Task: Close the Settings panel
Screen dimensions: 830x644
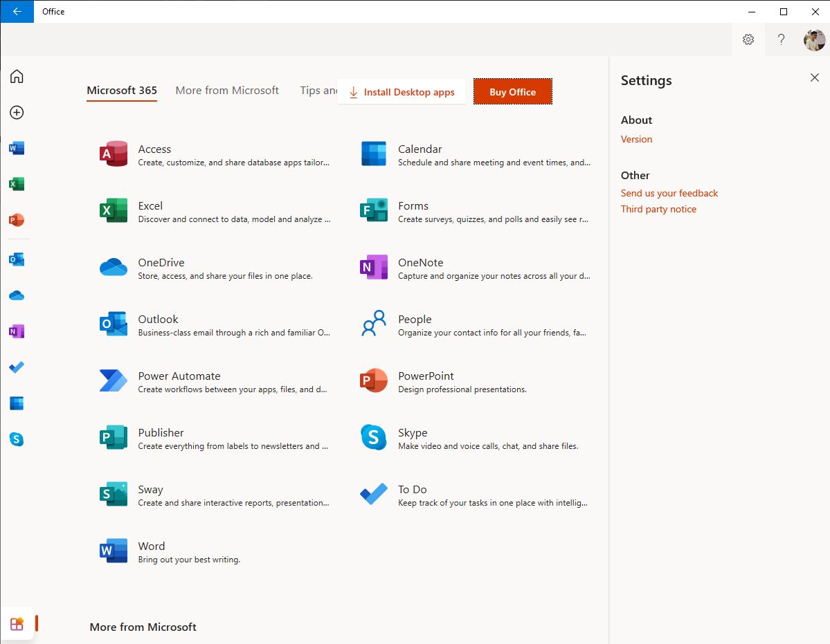Action: click(x=814, y=77)
